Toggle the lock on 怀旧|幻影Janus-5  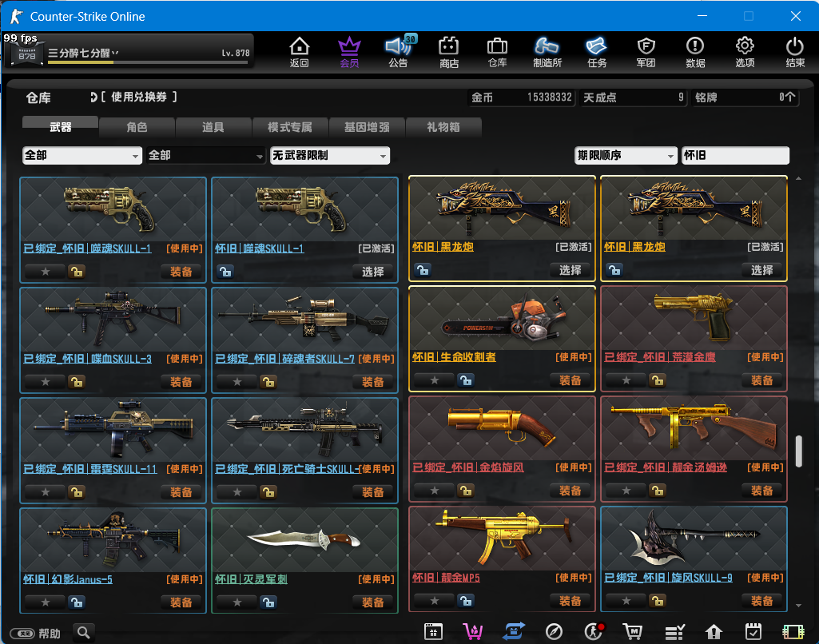pyautogui.click(x=76, y=602)
